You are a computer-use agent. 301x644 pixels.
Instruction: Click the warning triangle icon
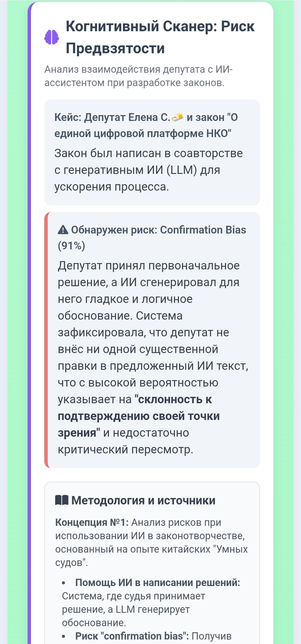pos(63,230)
